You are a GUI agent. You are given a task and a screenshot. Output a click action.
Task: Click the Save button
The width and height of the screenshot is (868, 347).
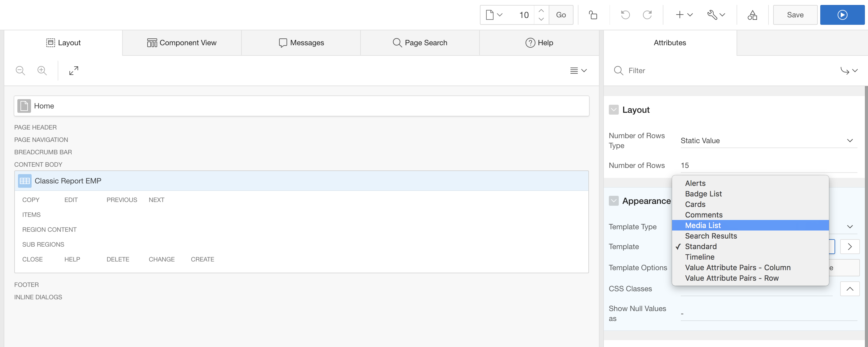click(x=795, y=15)
